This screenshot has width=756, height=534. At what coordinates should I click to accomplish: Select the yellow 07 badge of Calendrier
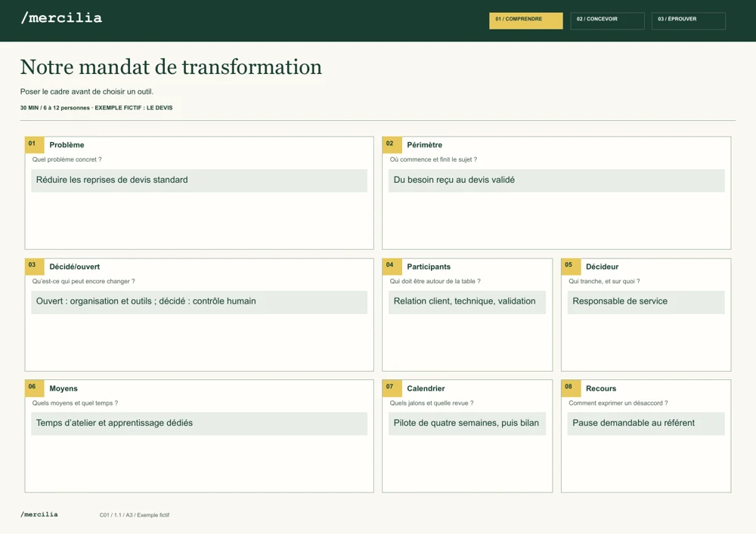[392, 388]
